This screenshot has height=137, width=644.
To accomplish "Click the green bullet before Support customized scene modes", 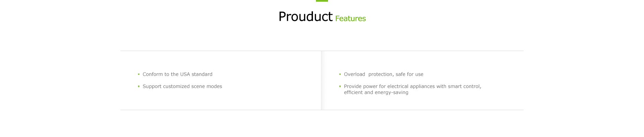I will click(x=139, y=86).
